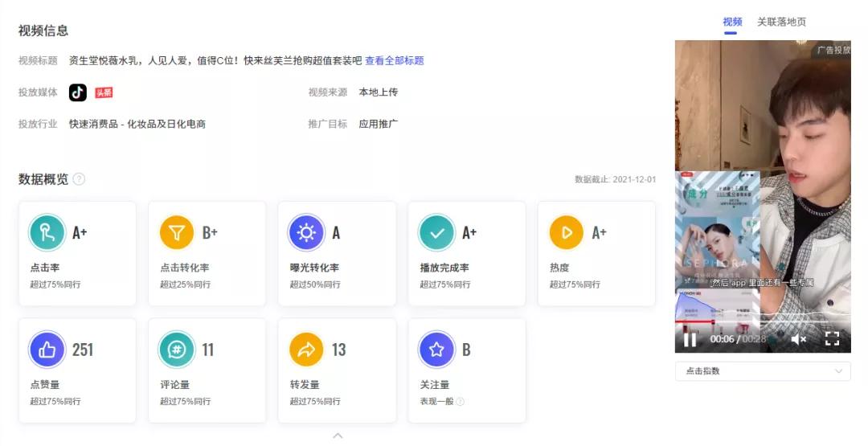The image size is (868, 446).
Task: Open the 查看全部标题 link
Action: (x=395, y=61)
